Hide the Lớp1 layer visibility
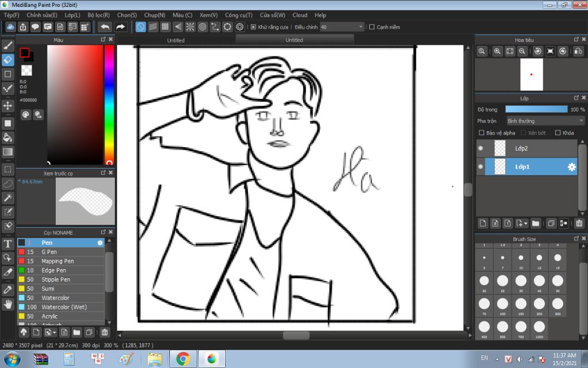 point(481,167)
